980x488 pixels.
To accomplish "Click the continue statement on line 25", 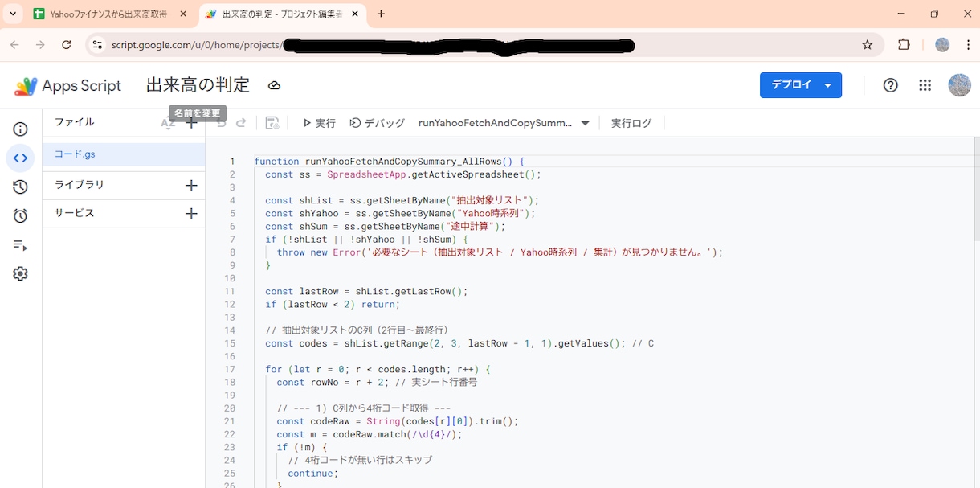I will [x=312, y=473].
